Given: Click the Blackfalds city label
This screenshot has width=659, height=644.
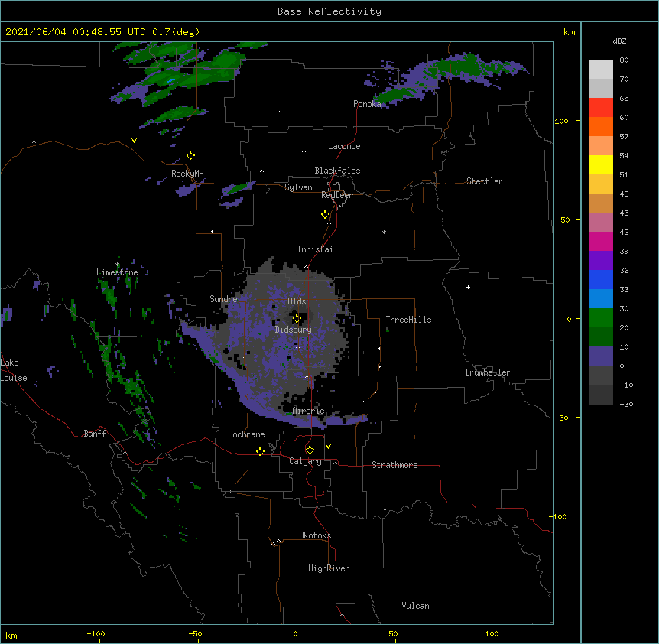Looking at the screenshot, I should click(337, 171).
